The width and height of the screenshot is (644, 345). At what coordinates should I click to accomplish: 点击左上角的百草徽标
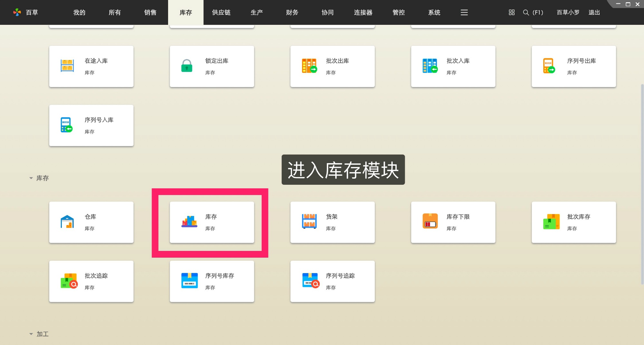(16, 12)
